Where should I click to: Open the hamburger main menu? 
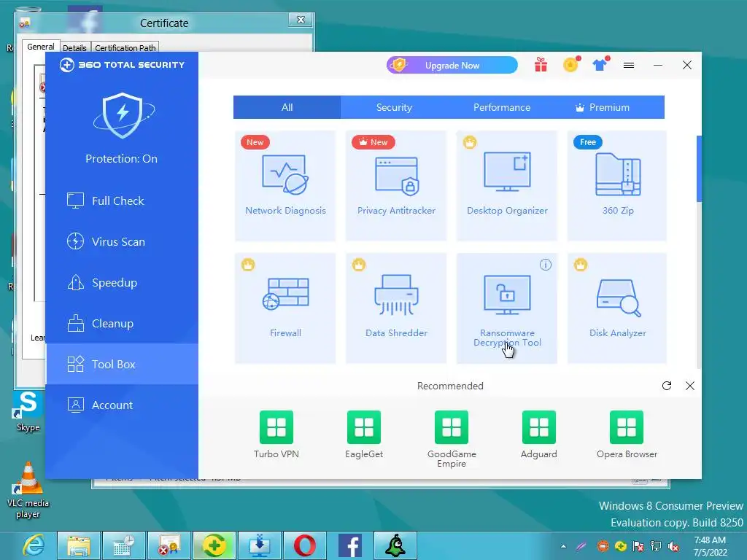tap(629, 65)
